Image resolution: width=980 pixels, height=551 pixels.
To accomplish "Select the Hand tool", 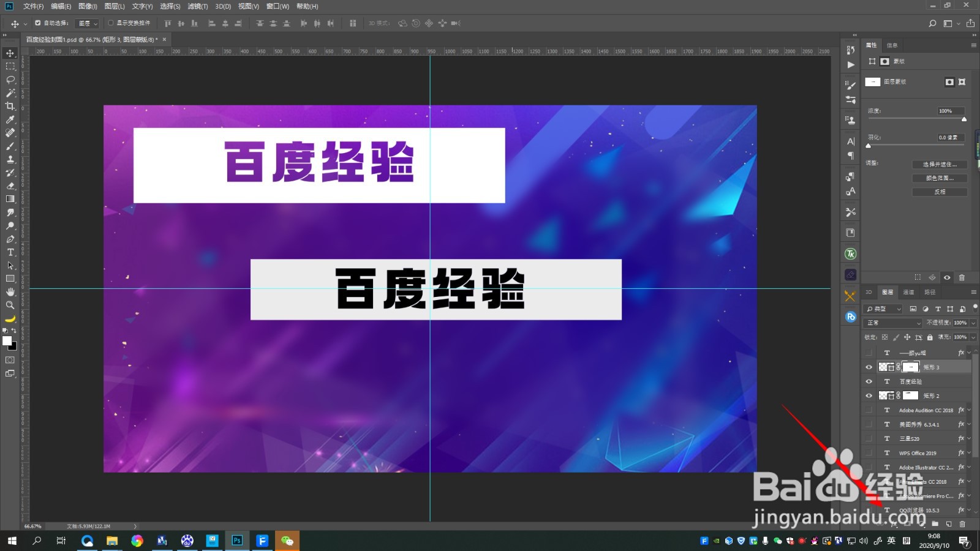I will click(x=10, y=292).
